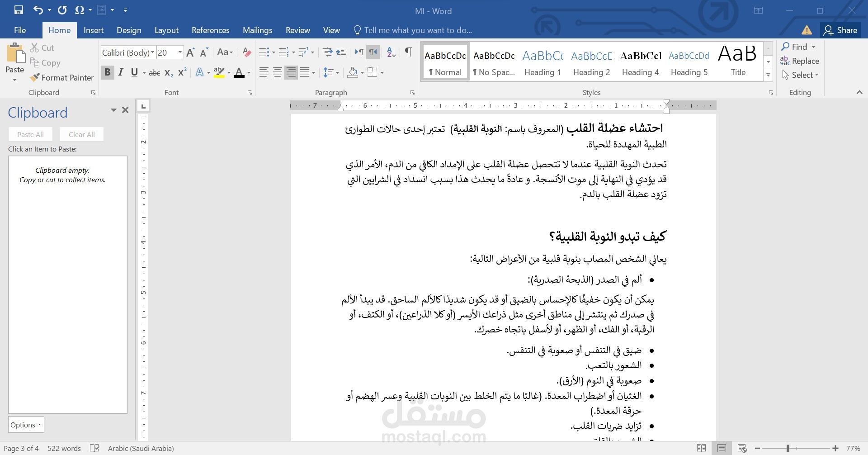The height and width of the screenshot is (455, 868).
Task: Click the Sort A-Z icon
Action: pos(392,52)
